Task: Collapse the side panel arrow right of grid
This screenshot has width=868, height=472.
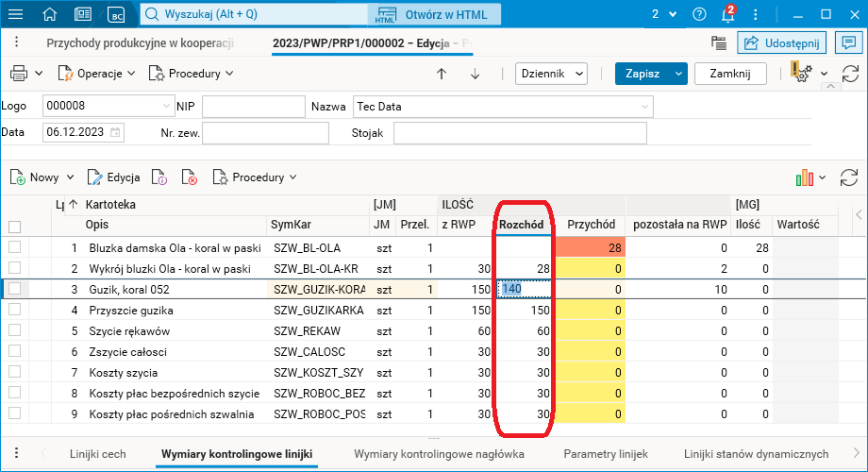Action: 859,214
